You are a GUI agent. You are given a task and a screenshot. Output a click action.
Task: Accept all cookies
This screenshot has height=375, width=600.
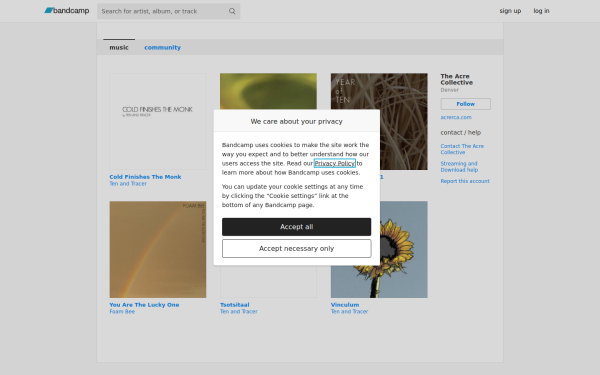point(297,227)
